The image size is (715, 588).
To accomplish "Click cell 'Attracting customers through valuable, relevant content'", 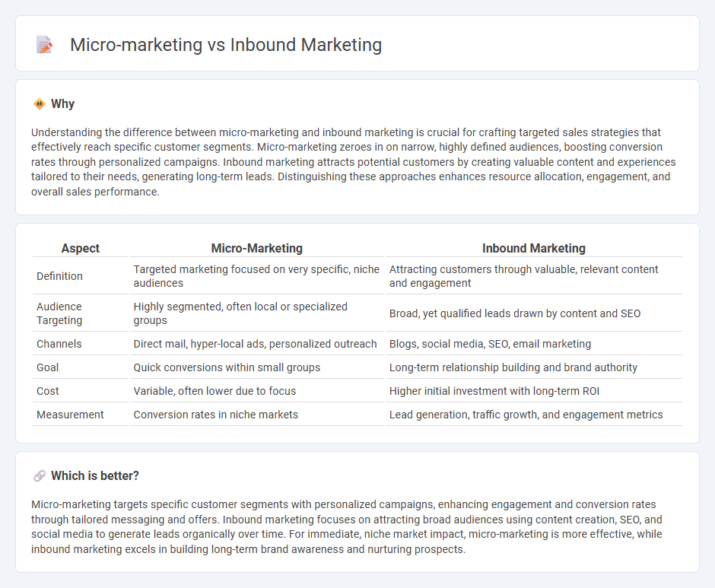I will (534, 276).
